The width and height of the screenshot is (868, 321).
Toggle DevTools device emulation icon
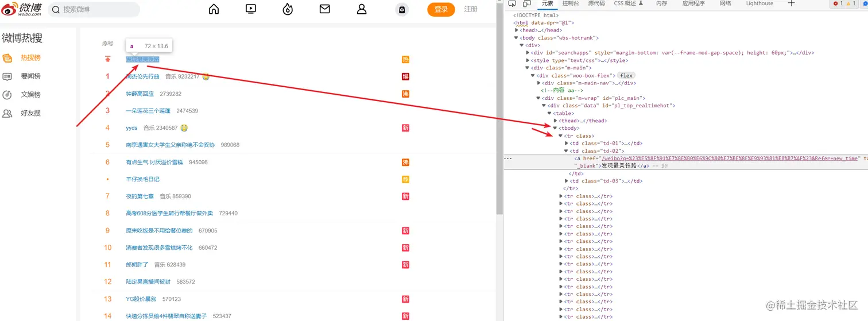click(x=526, y=3)
